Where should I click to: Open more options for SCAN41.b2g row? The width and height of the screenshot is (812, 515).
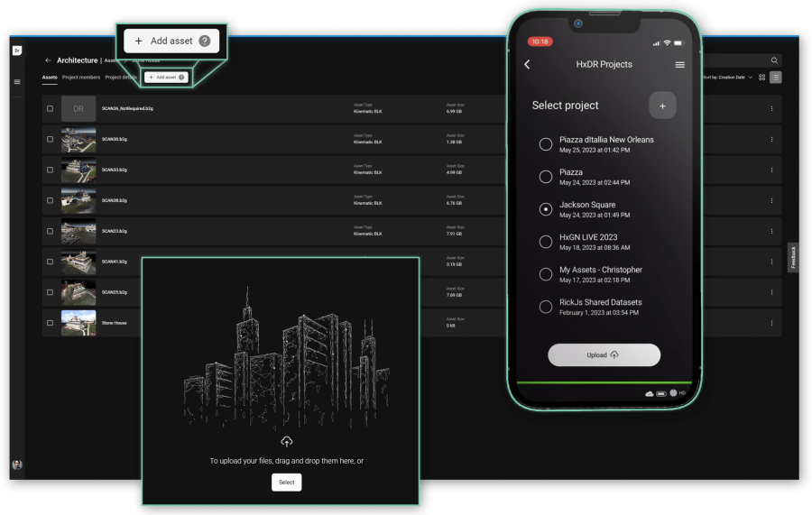point(771,262)
